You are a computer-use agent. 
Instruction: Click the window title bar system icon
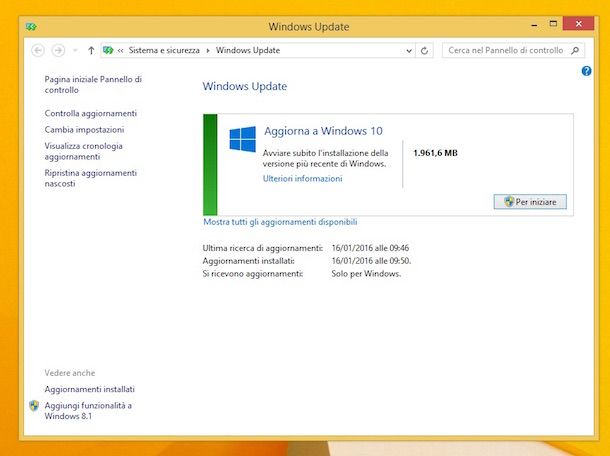31,27
